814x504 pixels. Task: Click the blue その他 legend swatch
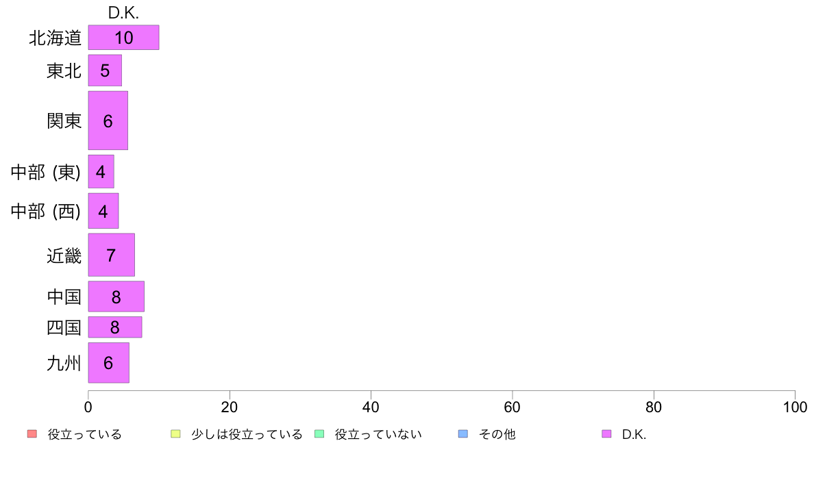coord(463,434)
